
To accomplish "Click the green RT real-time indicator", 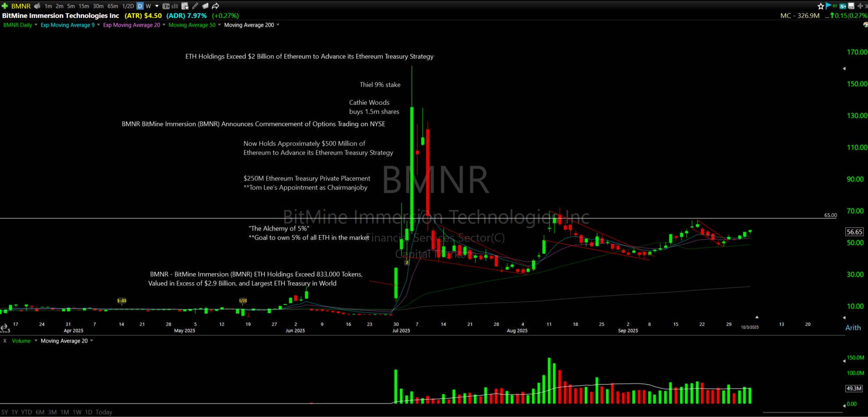I will coord(835,6).
